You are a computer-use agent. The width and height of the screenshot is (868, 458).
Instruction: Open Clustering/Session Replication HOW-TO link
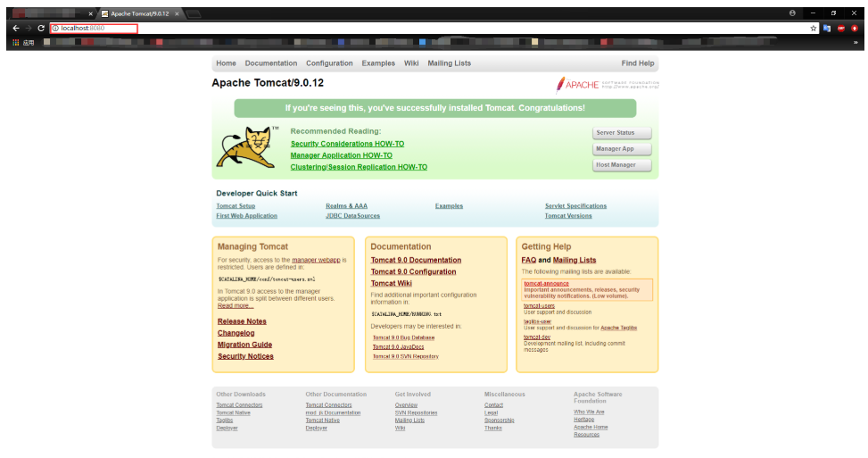click(x=359, y=167)
